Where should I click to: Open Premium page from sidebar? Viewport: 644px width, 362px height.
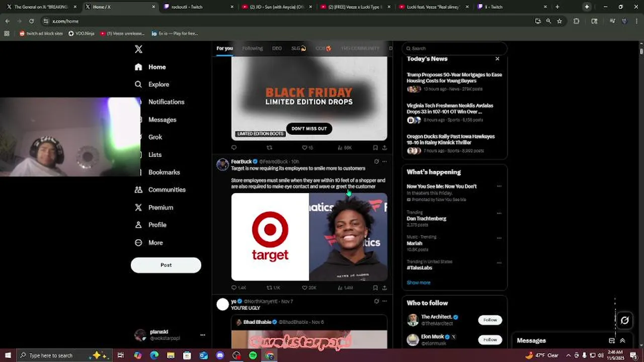pyautogui.click(x=154, y=207)
